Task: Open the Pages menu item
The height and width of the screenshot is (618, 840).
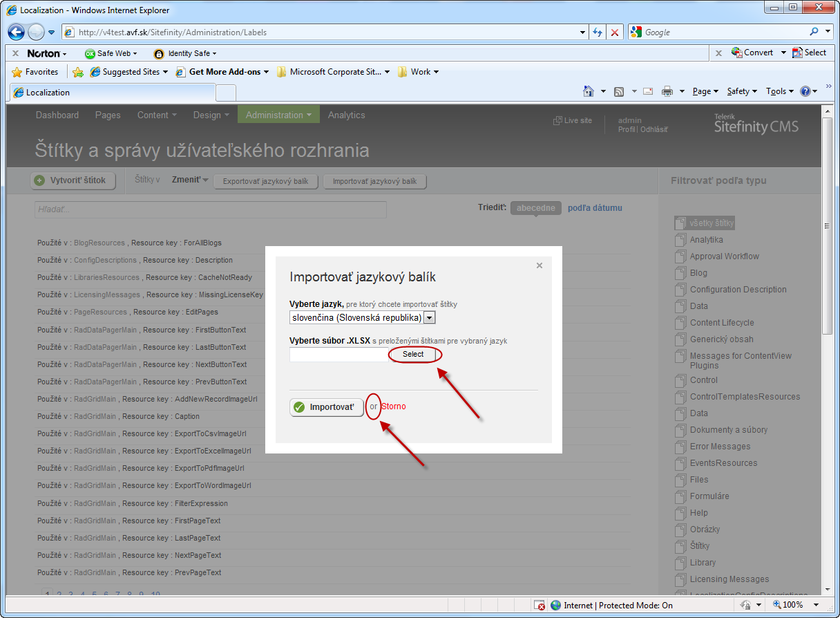Action: click(108, 115)
